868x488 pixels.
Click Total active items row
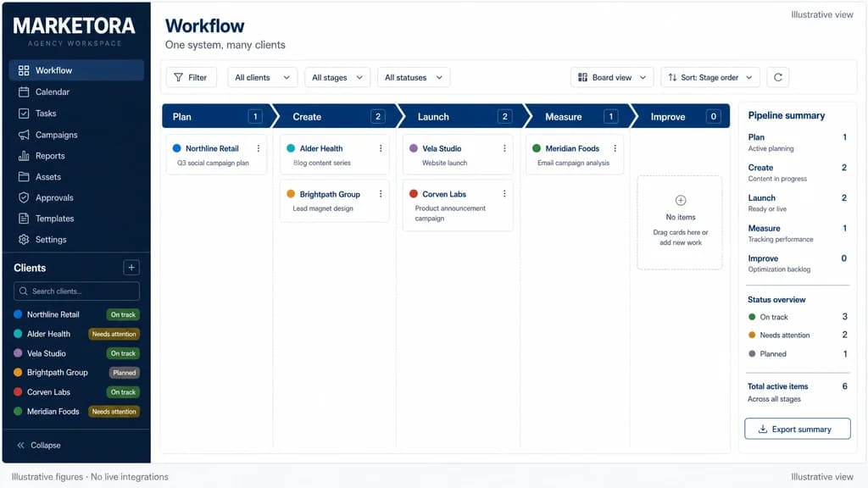[x=797, y=391]
